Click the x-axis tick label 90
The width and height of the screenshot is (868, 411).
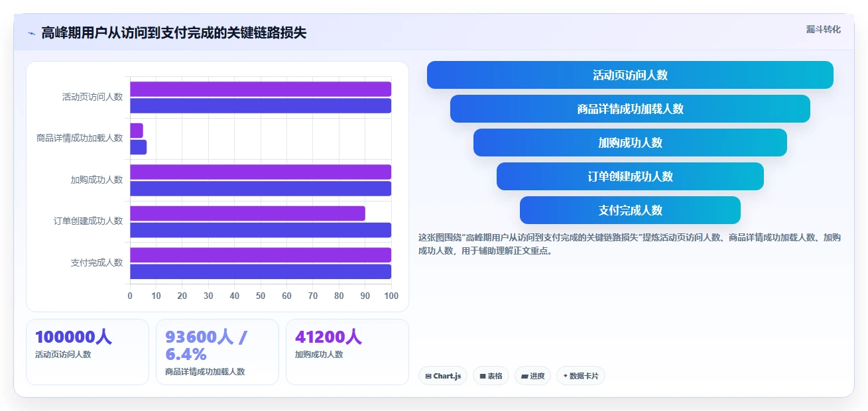coord(365,296)
